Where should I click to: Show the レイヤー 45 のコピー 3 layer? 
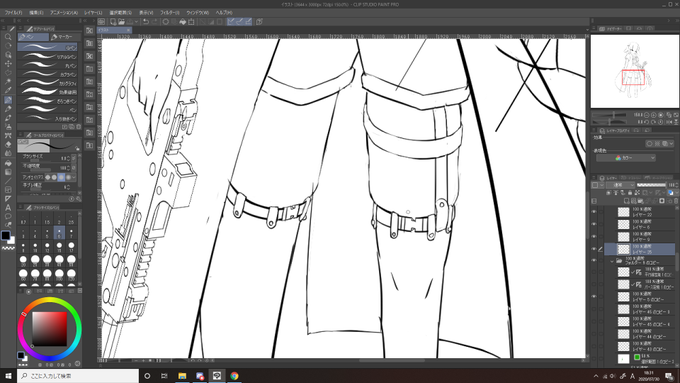pos(594,309)
